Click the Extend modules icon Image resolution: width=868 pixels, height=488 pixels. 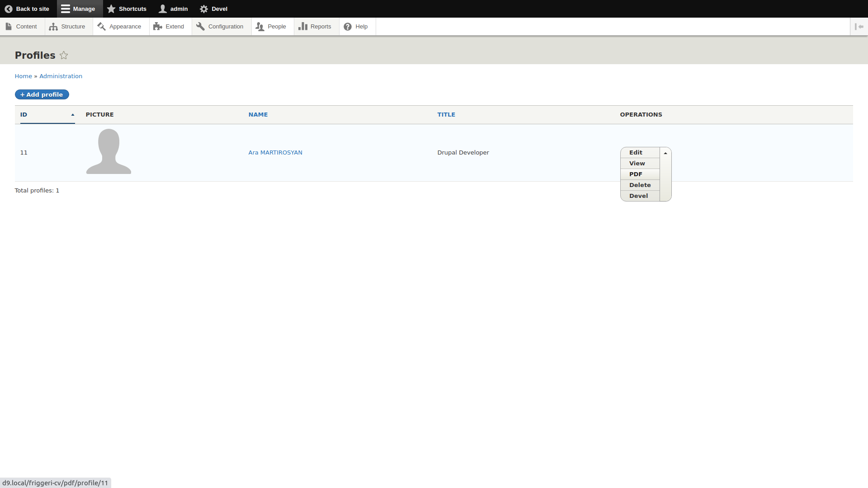157,26
